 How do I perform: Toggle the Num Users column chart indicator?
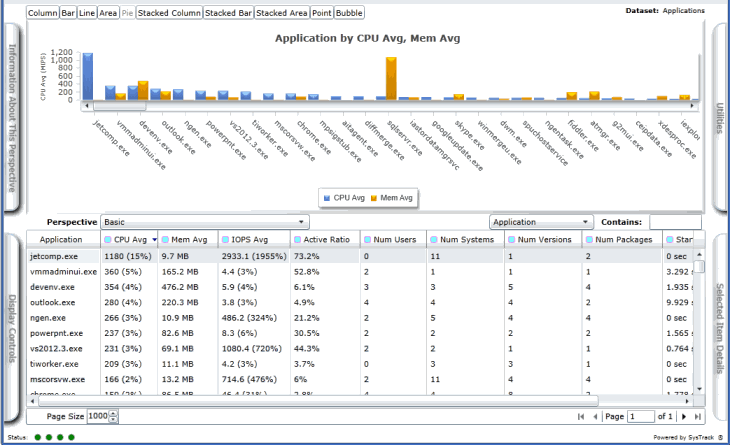[367, 240]
